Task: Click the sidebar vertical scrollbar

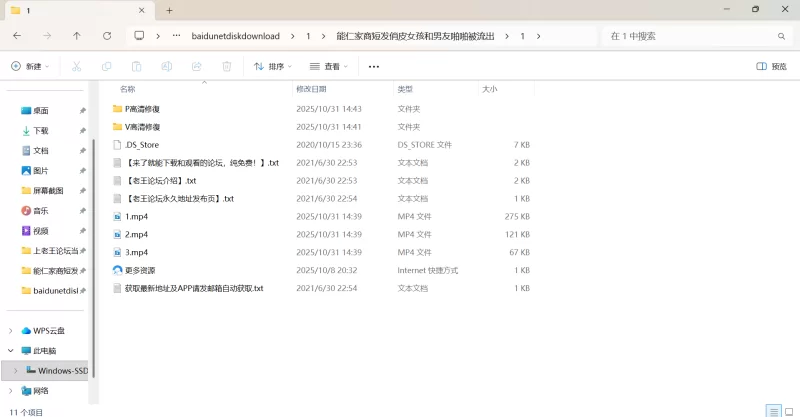Action: (x=91, y=250)
